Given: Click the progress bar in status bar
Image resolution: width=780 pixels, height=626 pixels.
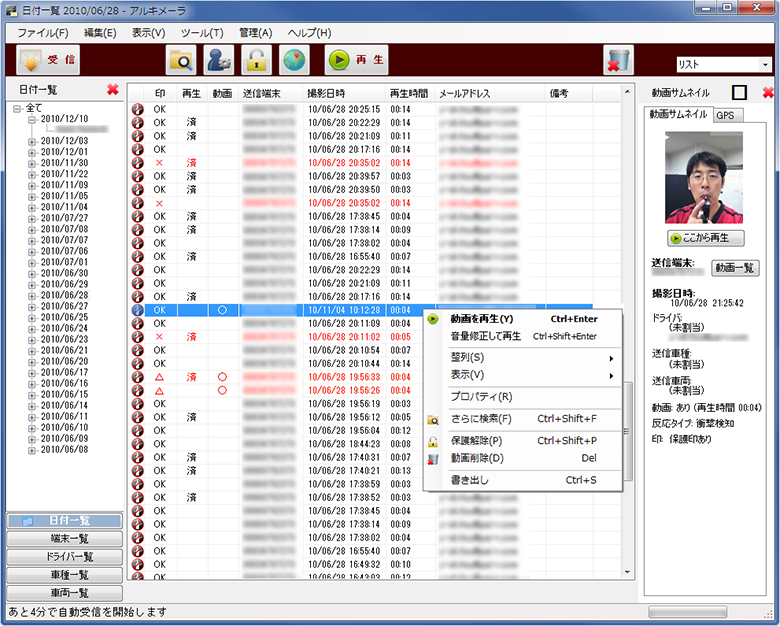Looking at the screenshot, I should [687, 612].
